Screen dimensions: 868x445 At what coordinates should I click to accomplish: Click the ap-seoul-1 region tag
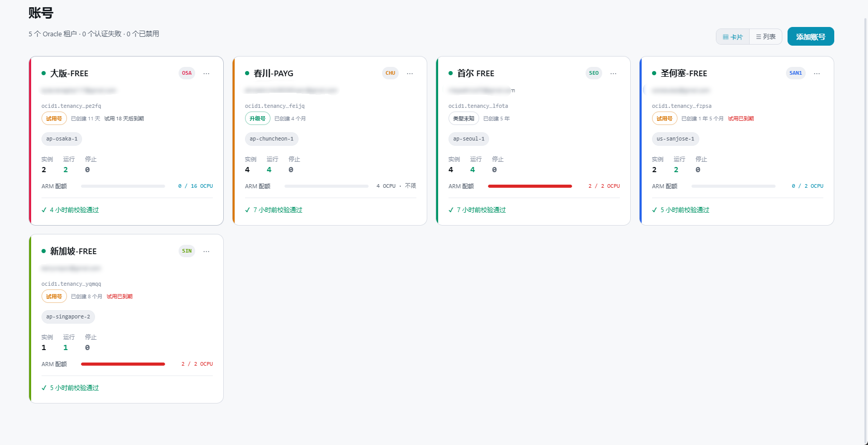tap(469, 139)
